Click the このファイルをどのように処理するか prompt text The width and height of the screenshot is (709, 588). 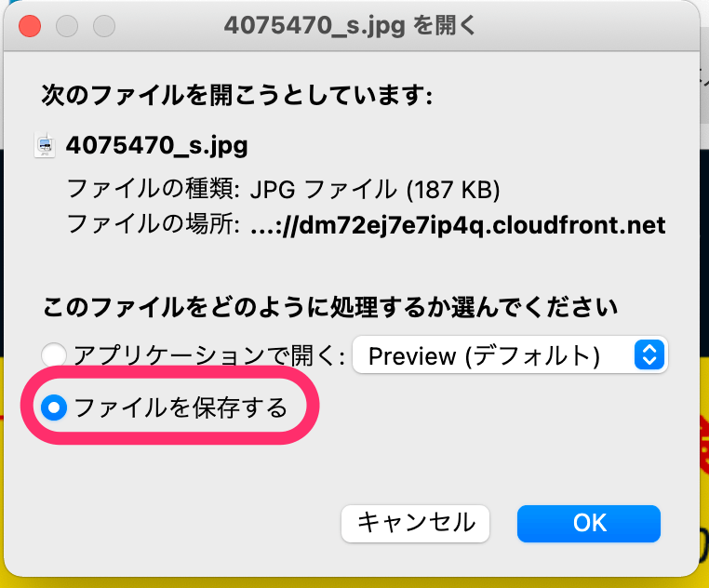[330, 305]
